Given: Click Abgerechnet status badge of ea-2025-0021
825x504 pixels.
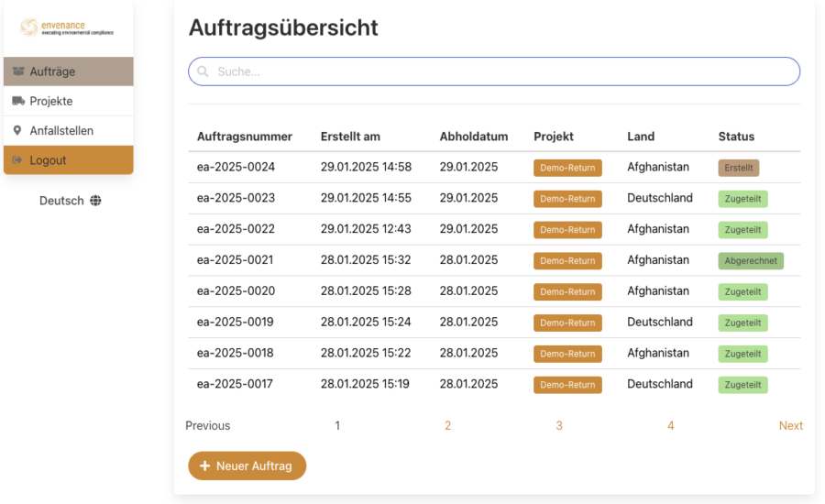Looking at the screenshot, I should [x=751, y=261].
